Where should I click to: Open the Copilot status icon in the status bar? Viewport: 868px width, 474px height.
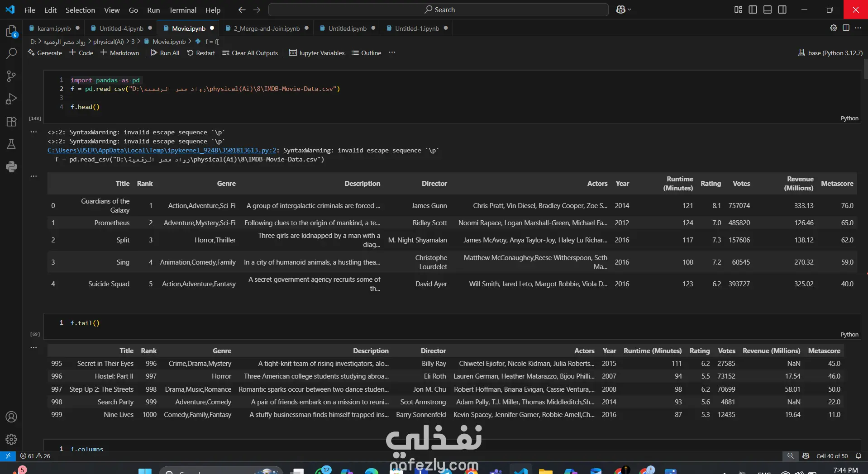click(806, 456)
